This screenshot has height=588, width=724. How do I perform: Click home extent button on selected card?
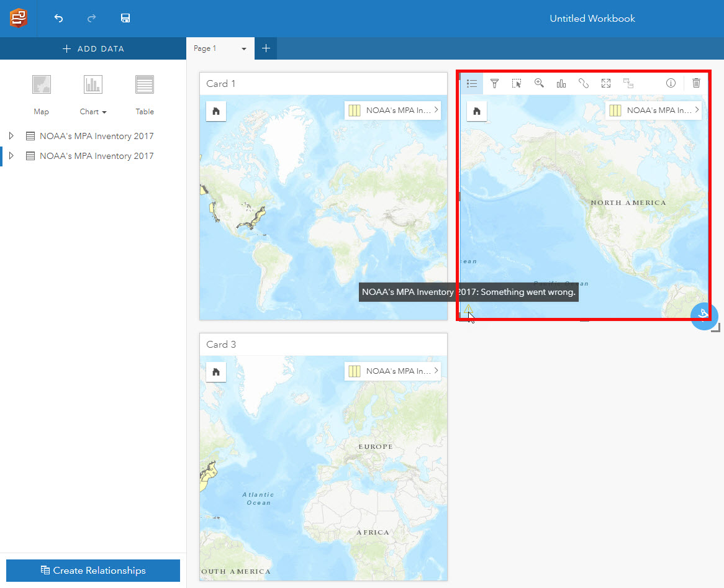(x=477, y=111)
